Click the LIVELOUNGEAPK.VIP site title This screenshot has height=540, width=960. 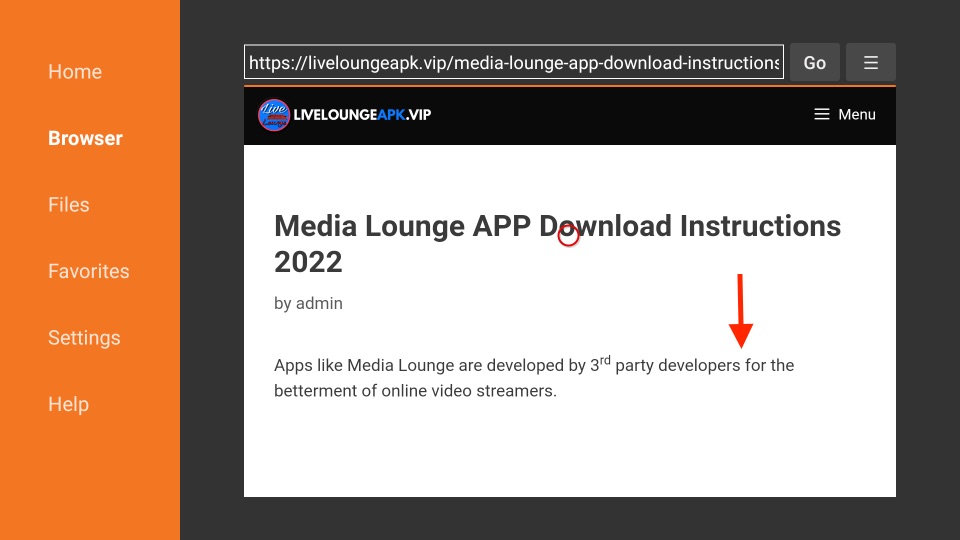362,114
